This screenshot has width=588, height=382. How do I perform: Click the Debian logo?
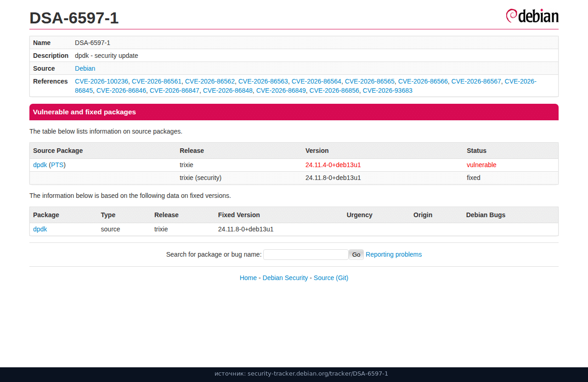[x=532, y=16]
